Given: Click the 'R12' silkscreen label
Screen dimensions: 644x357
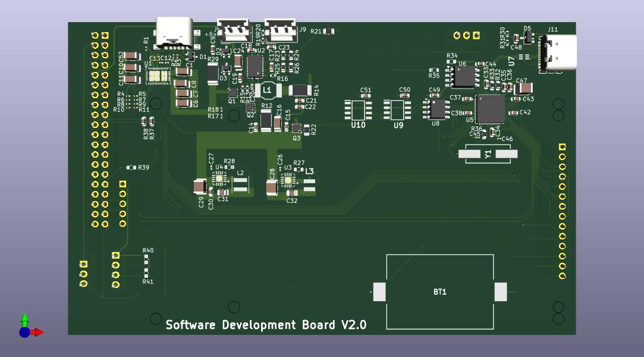Looking at the screenshot, I should tap(267, 105).
